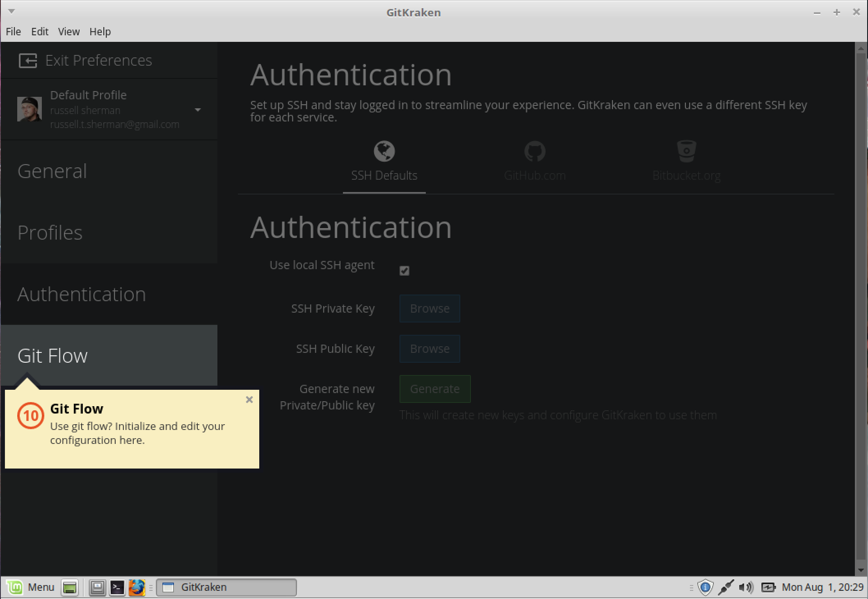Open the File menu
Viewport: 868px width, 599px height.
pyautogui.click(x=13, y=32)
